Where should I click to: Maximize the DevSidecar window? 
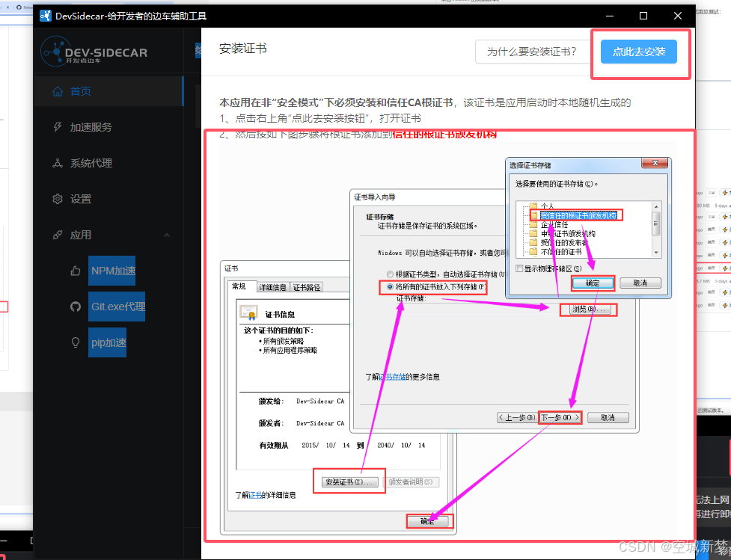pyautogui.click(x=643, y=16)
